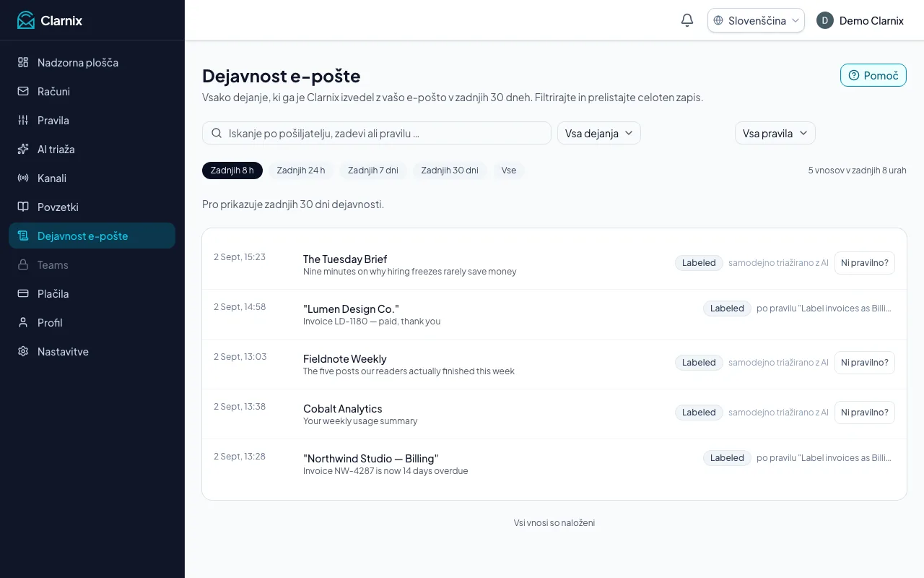Click the Vsi vnosi so naloženi footer text
The width and height of the screenshot is (924, 578).
click(554, 523)
